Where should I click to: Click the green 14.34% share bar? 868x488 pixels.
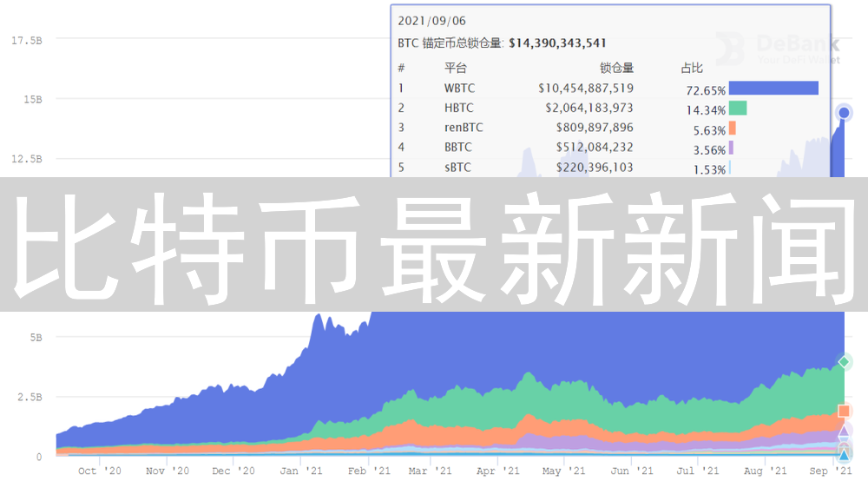[738, 108]
